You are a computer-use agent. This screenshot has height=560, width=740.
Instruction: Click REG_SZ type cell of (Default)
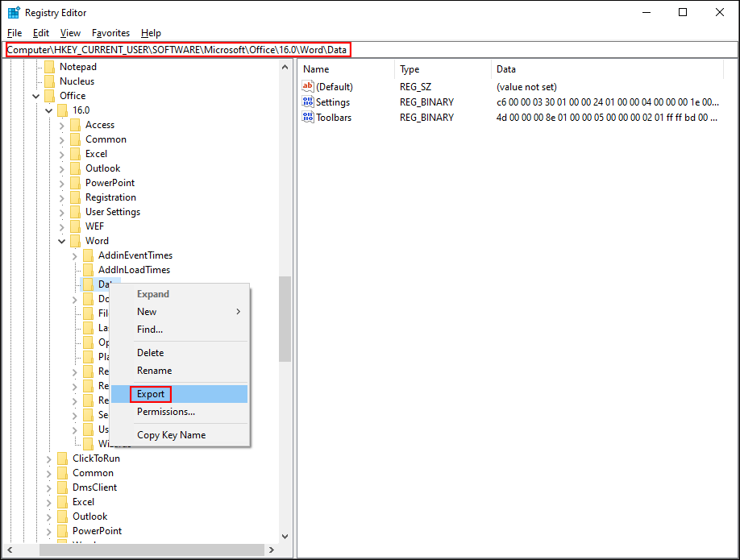coord(415,87)
